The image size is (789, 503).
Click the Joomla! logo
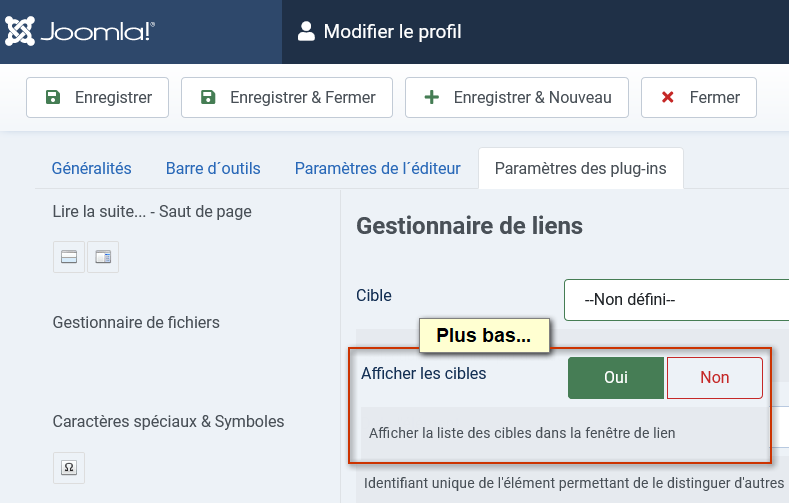click(x=80, y=31)
